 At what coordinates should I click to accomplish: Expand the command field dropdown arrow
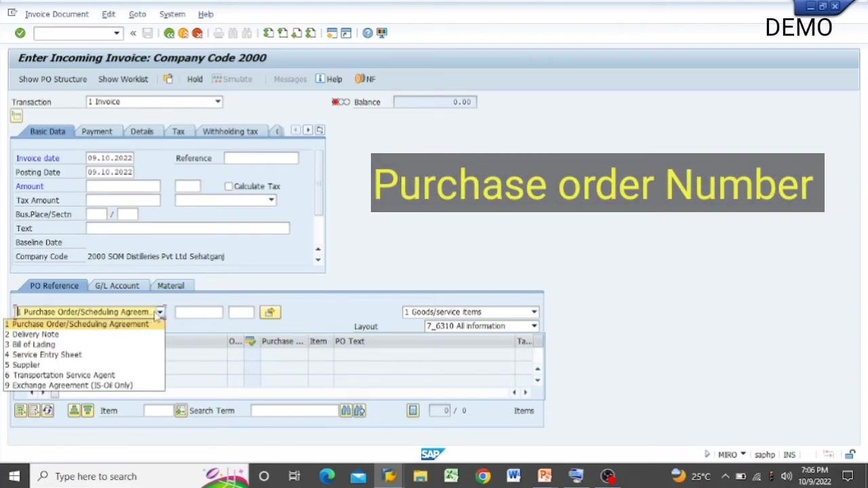click(x=117, y=33)
